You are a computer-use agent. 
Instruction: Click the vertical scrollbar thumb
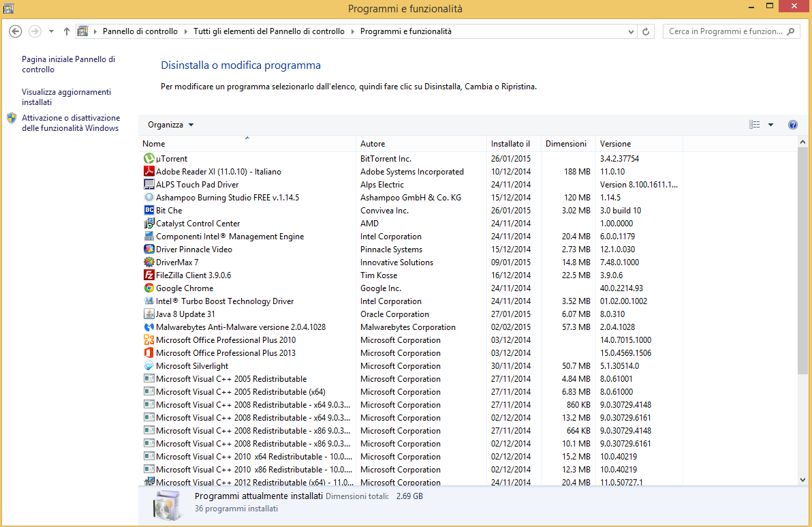[x=802, y=261]
